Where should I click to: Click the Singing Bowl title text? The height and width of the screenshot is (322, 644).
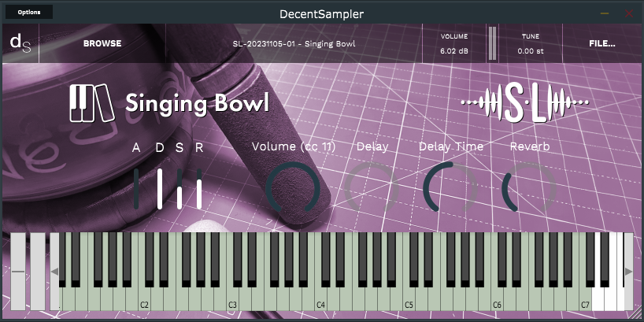pyautogui.click(x=197, y=103)
